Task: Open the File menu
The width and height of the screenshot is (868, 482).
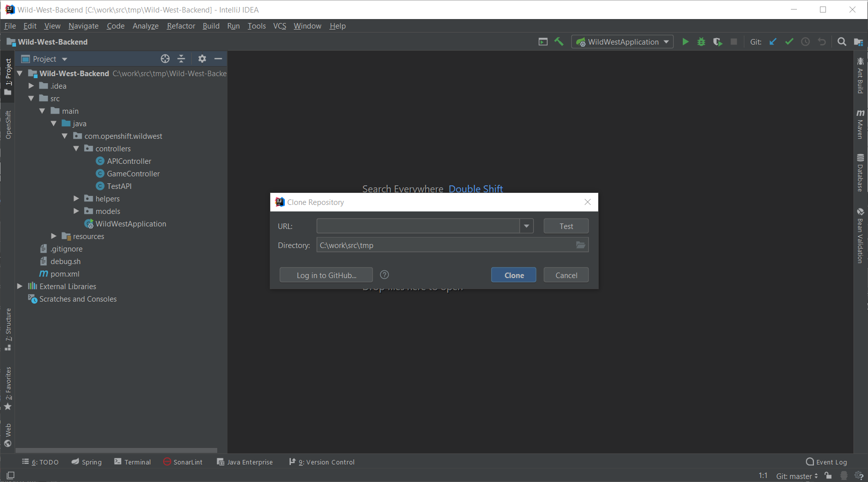Action: tap(10, 26)
